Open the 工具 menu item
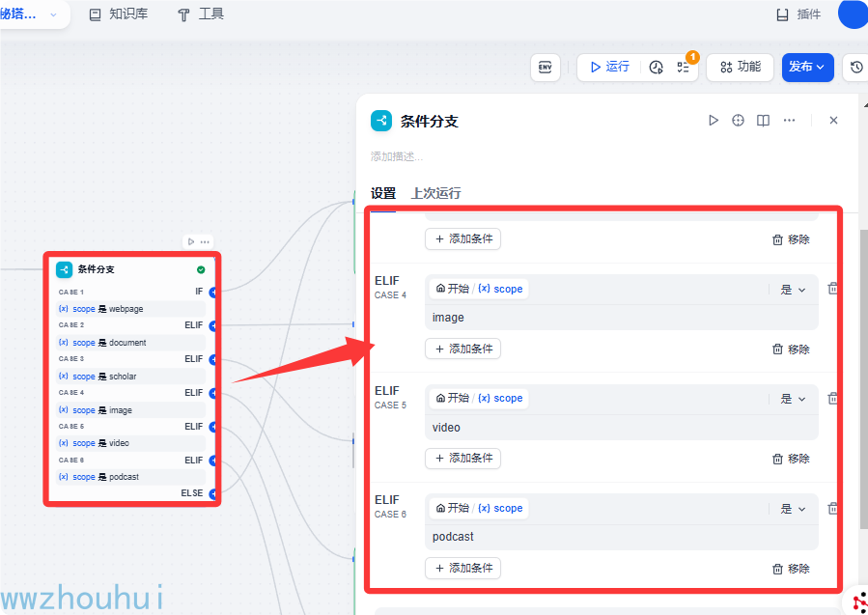The image size is (868, 615). [200, 14]
